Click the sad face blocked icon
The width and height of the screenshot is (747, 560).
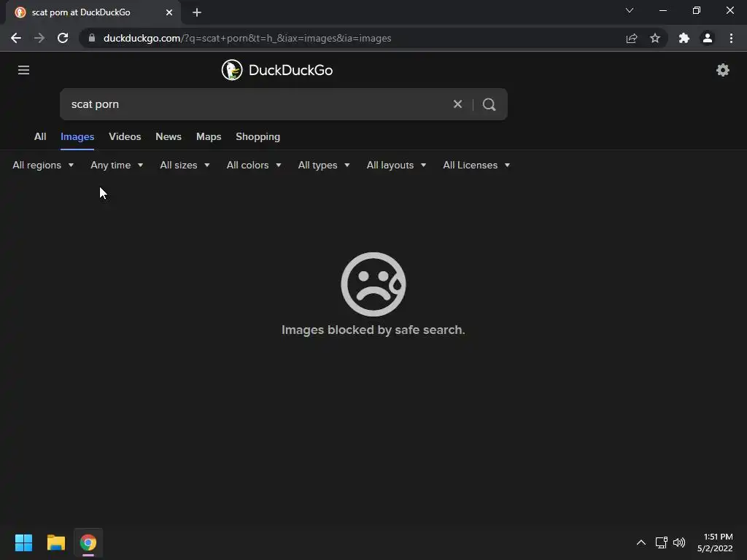point(373,284)
